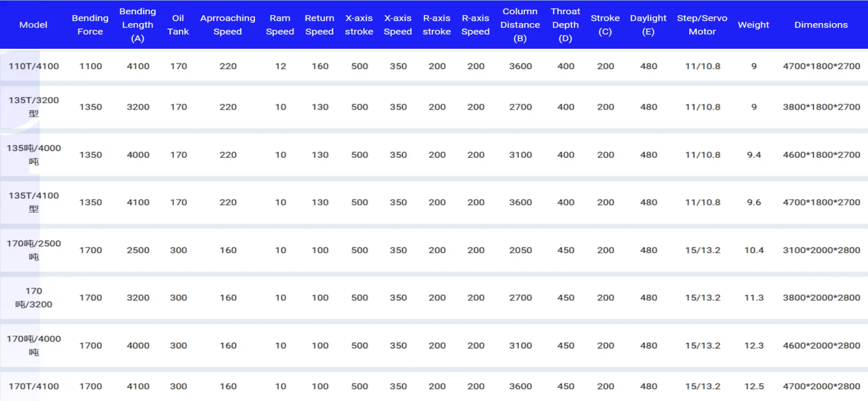This screenshot has width=868, height=401.
Task: Click the Model column header
Action: 33,25
